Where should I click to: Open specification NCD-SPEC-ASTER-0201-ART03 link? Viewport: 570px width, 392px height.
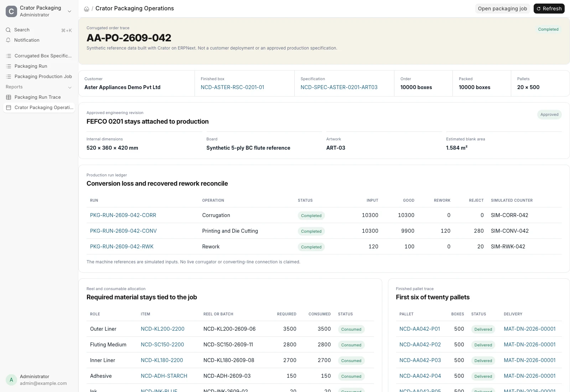pyautogui.click(x=339, y=87)
